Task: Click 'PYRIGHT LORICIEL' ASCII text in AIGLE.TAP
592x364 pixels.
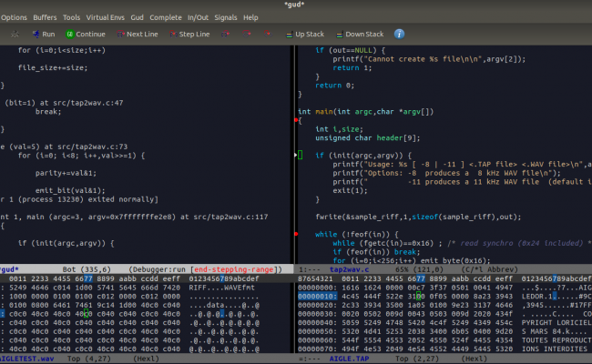Action: pyautogui.click(x=556, y=323)
